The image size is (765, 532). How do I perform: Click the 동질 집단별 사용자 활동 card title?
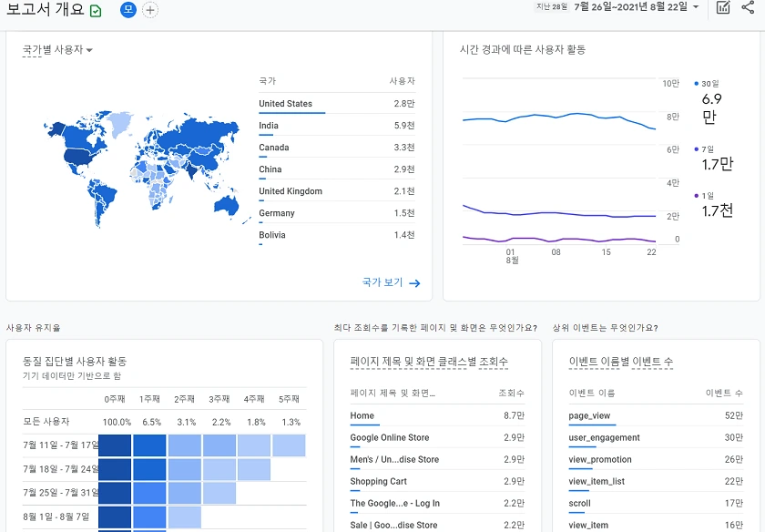tap(75, 362)
